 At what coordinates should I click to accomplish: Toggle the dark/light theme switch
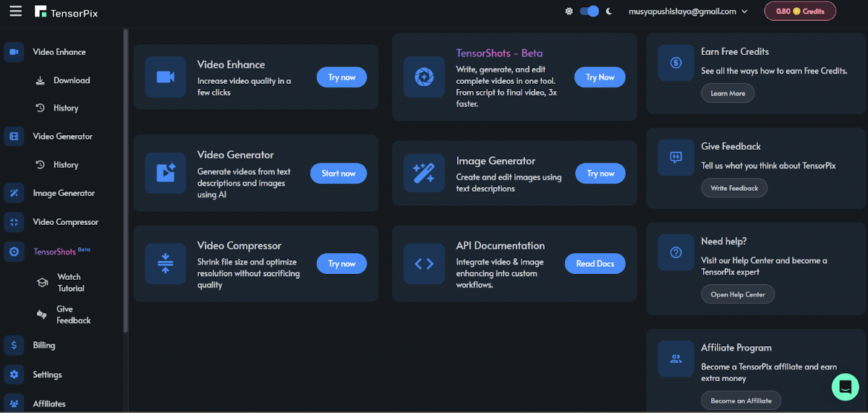[x=590, y=11]
